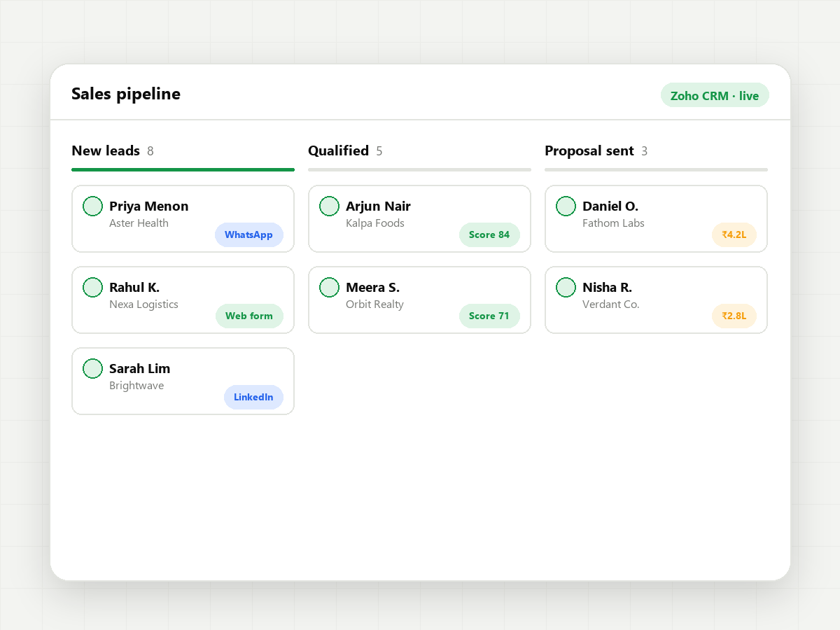Click Rahul K.'s avatar circle

tap(92, 288)
